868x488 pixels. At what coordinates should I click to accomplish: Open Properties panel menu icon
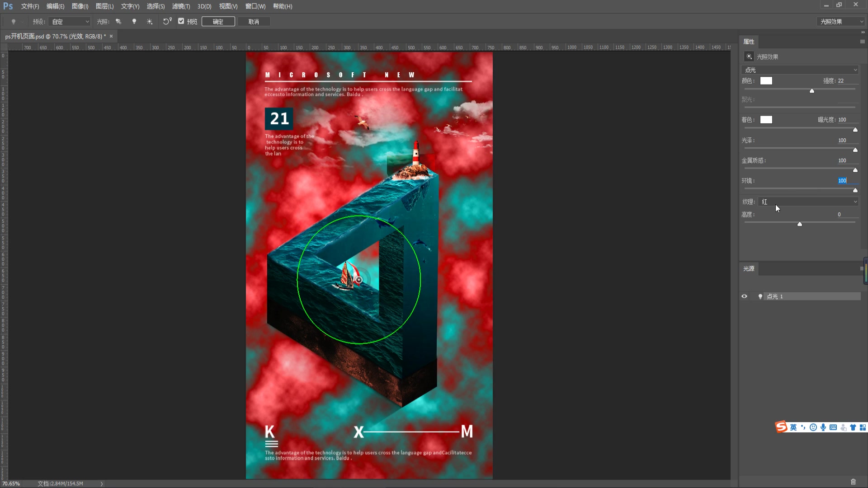coord(862,42)
